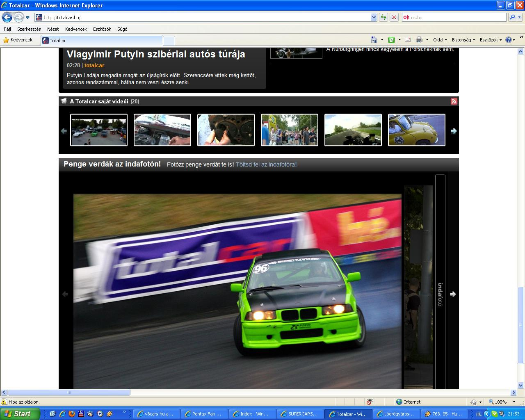The height and width of the screenshot is (420, 525).
Task: Open the blue Help question mark icon
Action: 509,40
